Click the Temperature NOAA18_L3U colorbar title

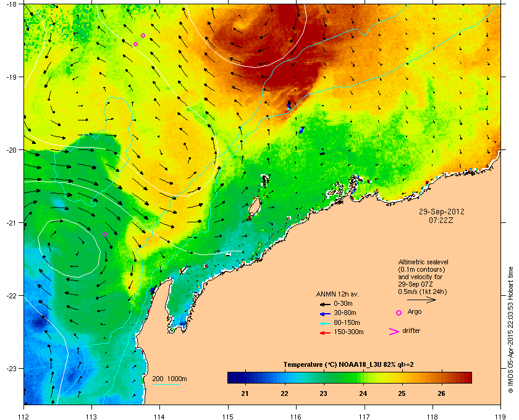[x=348, y=365]
